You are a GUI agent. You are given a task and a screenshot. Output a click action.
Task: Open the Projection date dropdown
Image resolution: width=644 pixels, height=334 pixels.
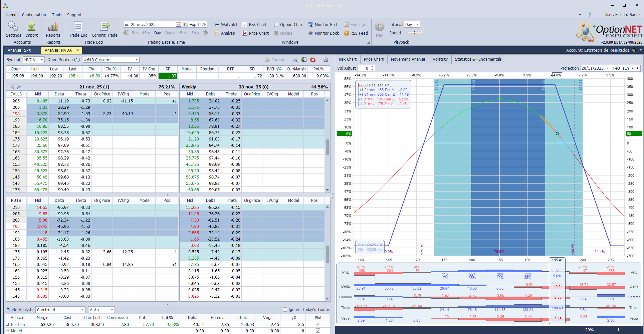point(608,68)
